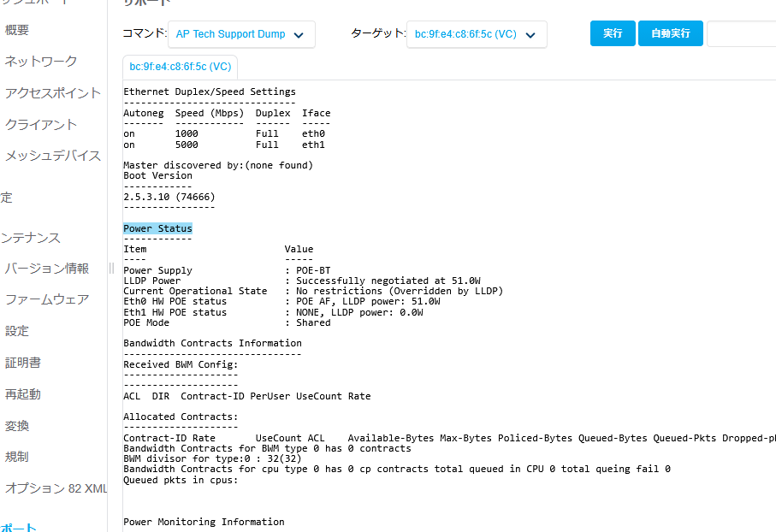Image resolution: width=776 pixels, height=532 pixels.
Task: Click the Power Supply POE-BT line
Action: click(x=227, y=270)
